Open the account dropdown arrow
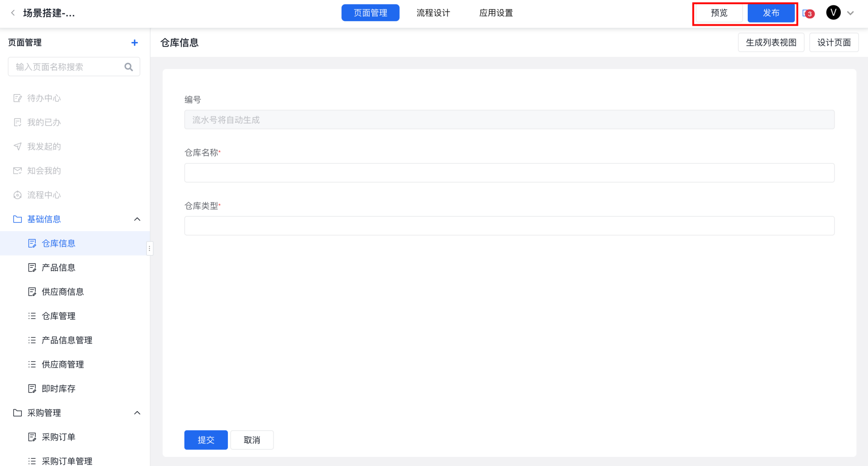 click(850, 13)
